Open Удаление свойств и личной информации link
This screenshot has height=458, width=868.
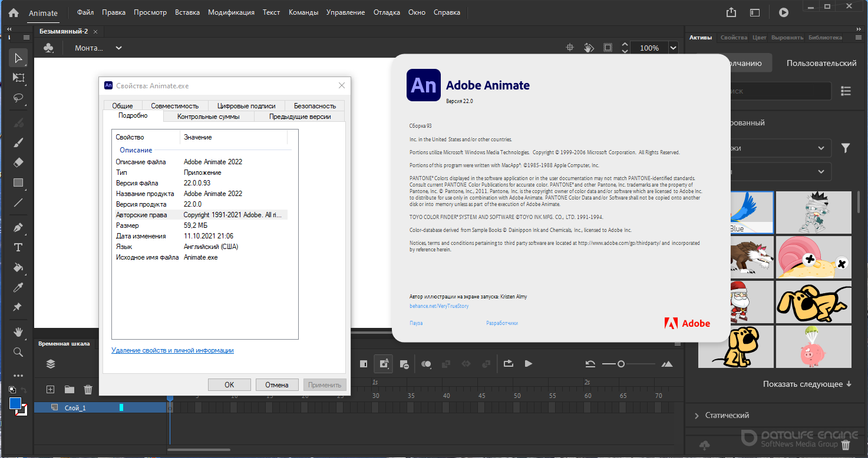click(x=173, y=350)
